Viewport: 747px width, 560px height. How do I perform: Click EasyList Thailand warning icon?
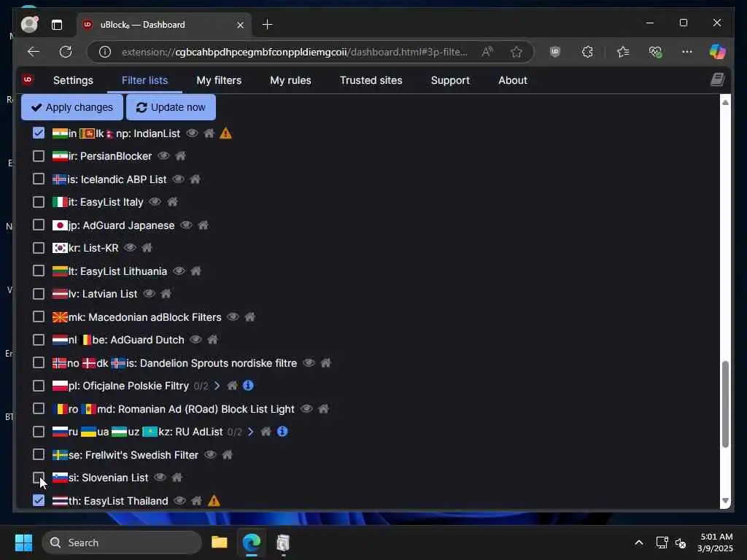coord(214,500)
